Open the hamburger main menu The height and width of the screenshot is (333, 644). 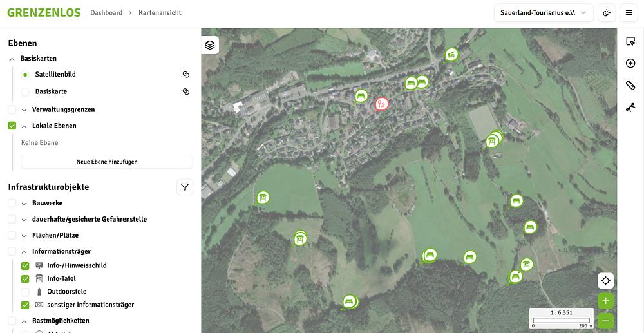click(629, 13)
